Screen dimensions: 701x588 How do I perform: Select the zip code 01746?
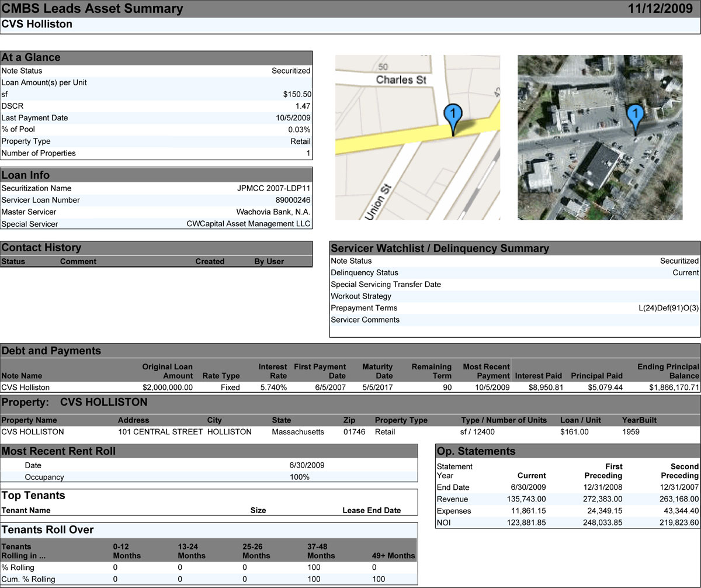353,432
